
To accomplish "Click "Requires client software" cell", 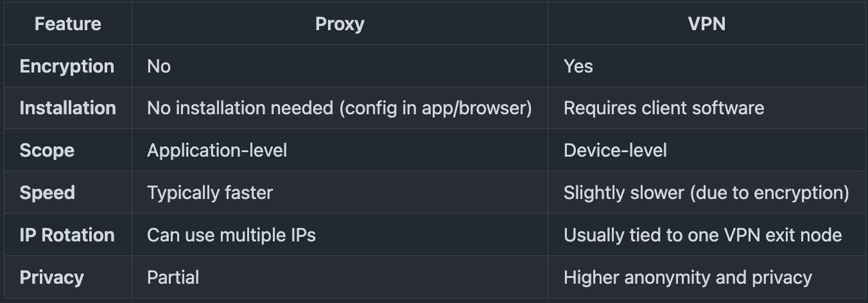I will click(663, 108).
